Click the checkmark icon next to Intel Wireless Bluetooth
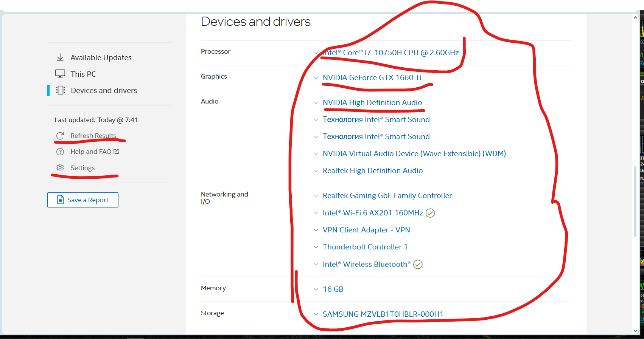Viewport: 644px width, 339px height. click(x=418, y=265)
